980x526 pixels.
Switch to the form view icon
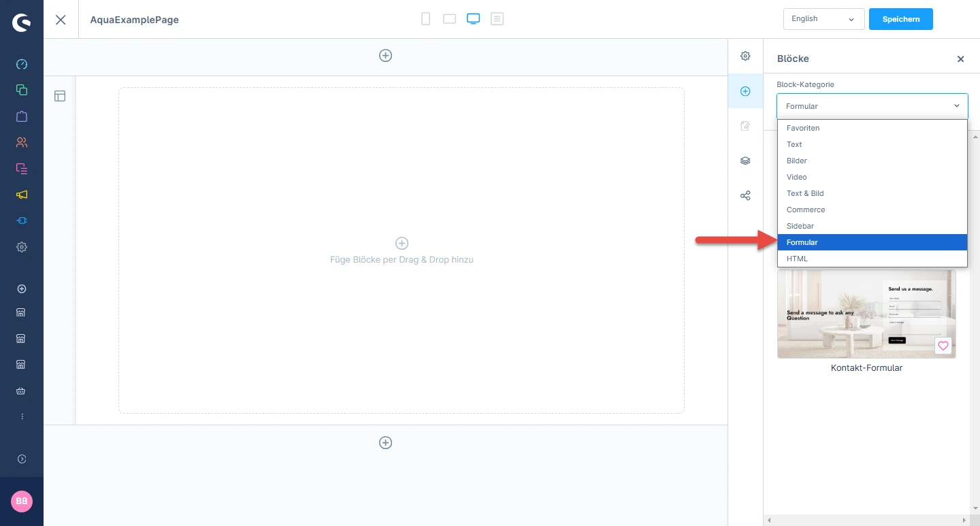point(497,19)
